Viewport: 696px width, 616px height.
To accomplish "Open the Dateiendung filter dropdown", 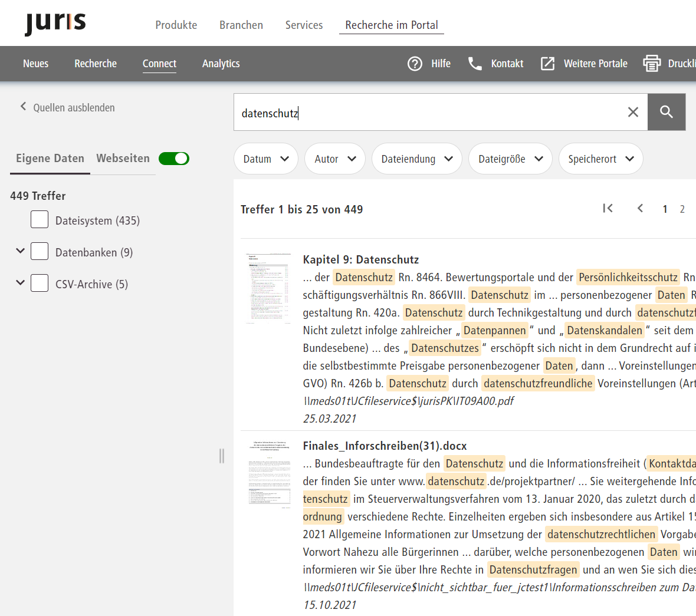I will (x=416, y=159).
